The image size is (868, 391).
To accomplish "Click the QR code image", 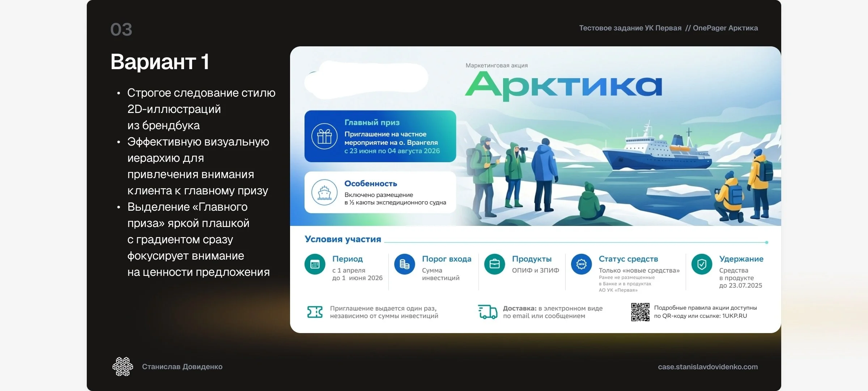I will 640,312.
